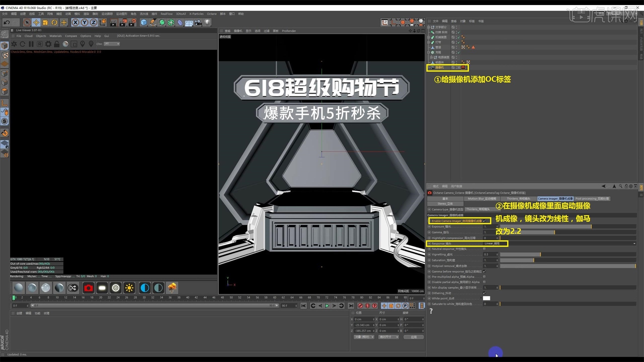Open Octane kernel settings via gear icon

click(48, 44)
